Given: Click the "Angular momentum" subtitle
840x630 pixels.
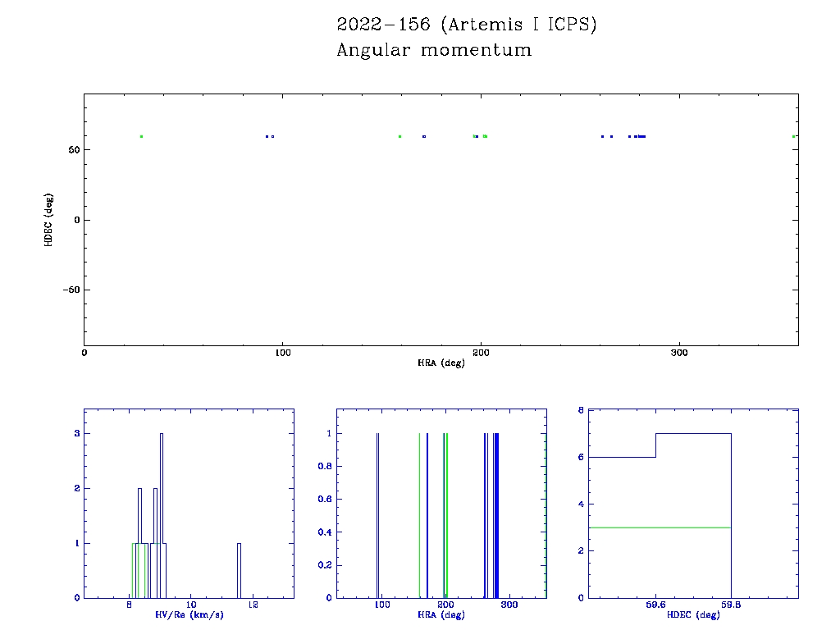Looking at the screenshot, I should [x=434, y=50].
